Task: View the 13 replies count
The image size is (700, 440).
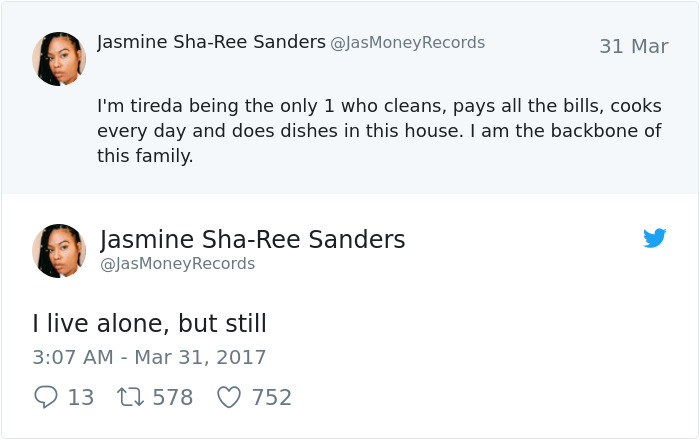Action: coord(80,397)
